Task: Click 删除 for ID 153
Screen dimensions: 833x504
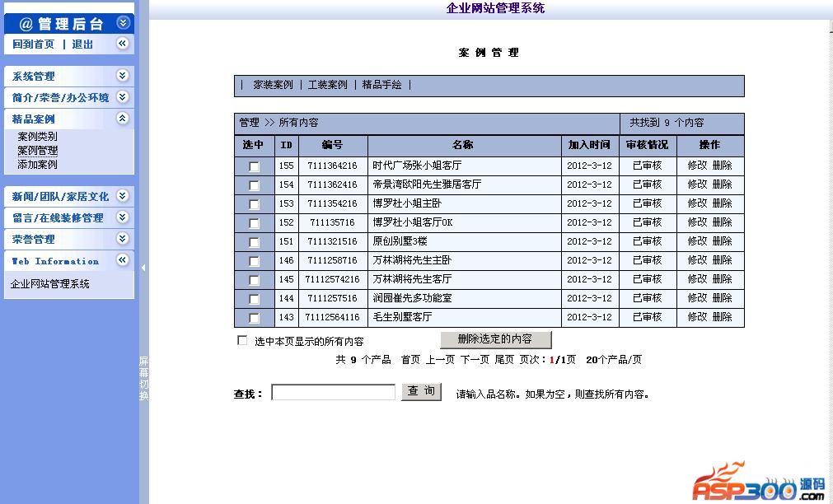Action: pos(723,203)
